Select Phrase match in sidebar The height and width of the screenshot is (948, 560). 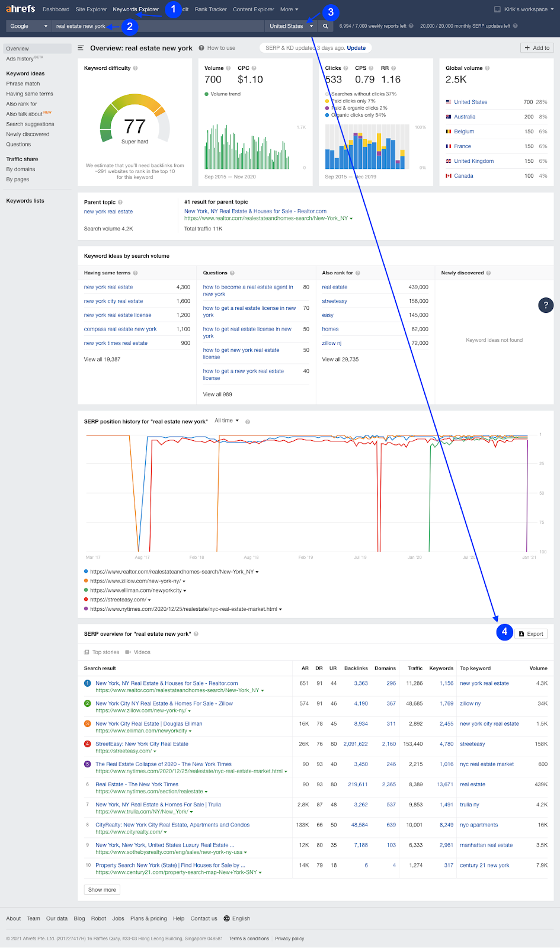coord(23,84)
